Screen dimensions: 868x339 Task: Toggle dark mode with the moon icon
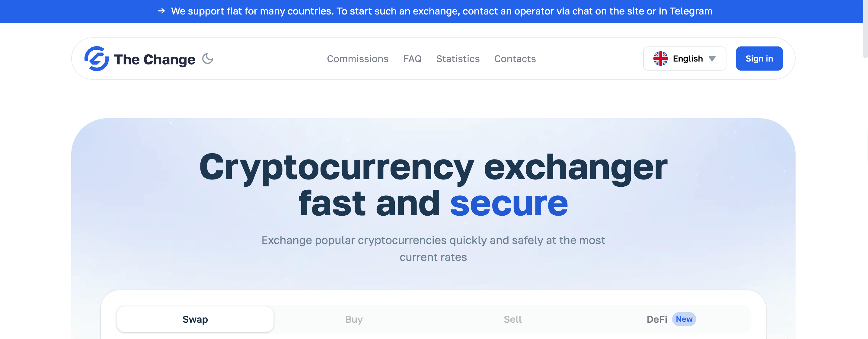[x=208, y=59]
